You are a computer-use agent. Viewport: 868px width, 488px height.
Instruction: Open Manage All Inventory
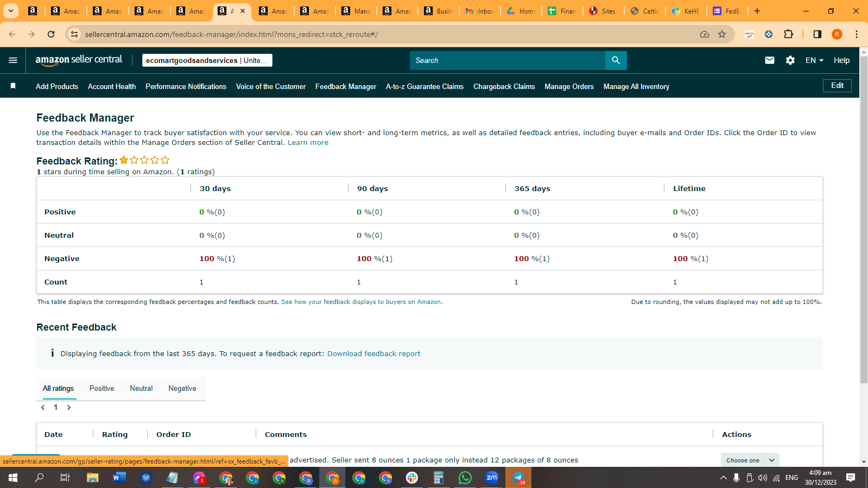coord(636,86)
